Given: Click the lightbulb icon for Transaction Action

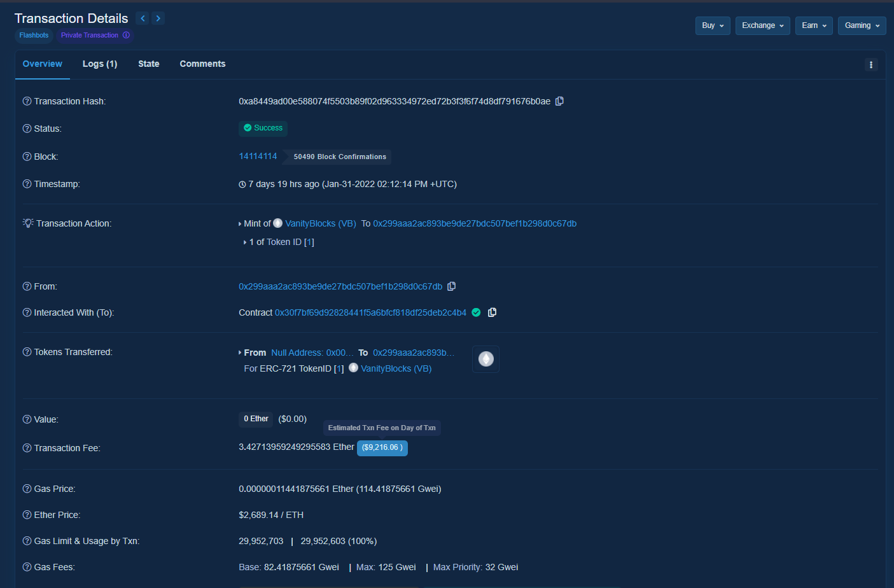Looking at the screenshot, I should (28, 223).
